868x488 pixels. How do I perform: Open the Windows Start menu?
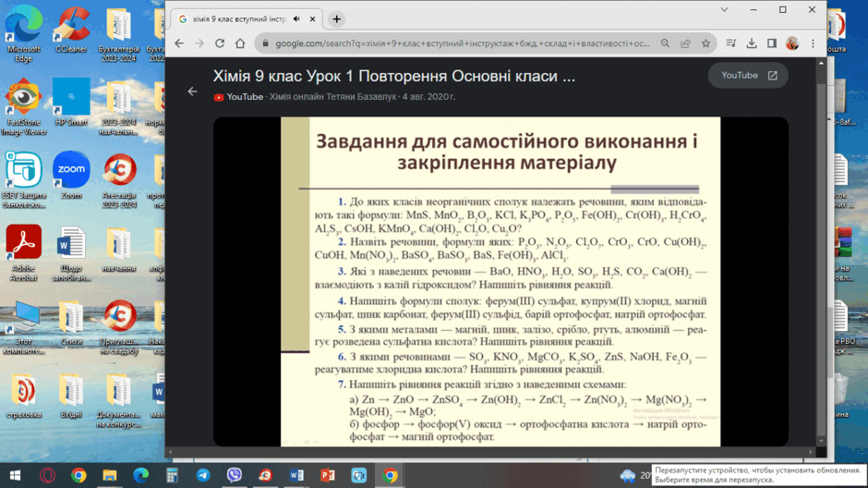16,475
